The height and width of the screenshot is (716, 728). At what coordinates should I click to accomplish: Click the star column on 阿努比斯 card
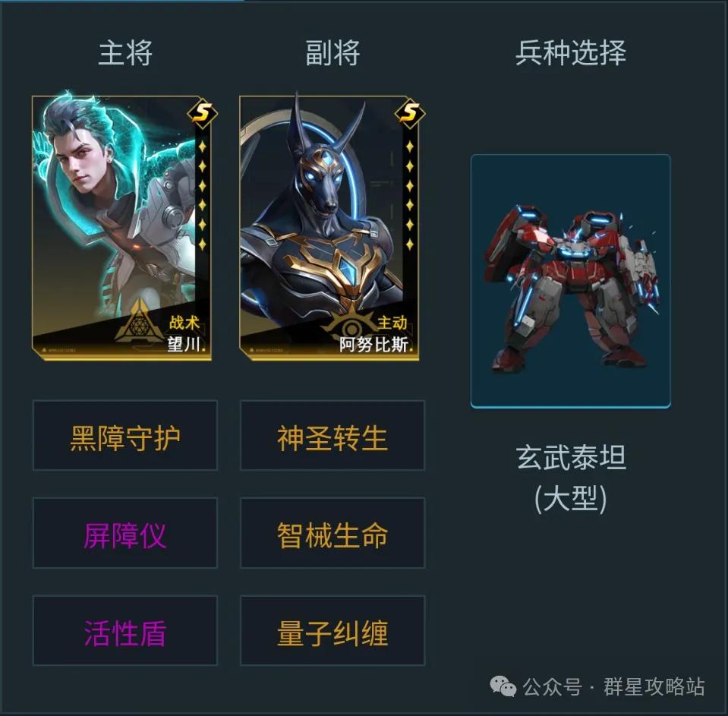coord(409,195)
